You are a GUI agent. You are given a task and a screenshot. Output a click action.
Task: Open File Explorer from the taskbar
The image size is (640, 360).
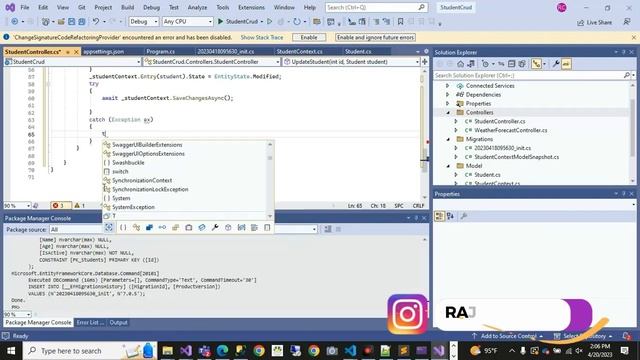pos(167,351)
